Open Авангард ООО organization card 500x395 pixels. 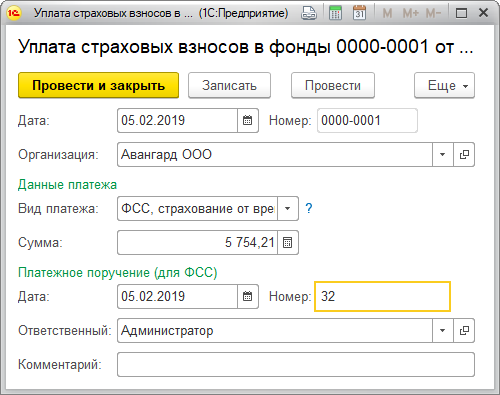[x=464, y=155]
